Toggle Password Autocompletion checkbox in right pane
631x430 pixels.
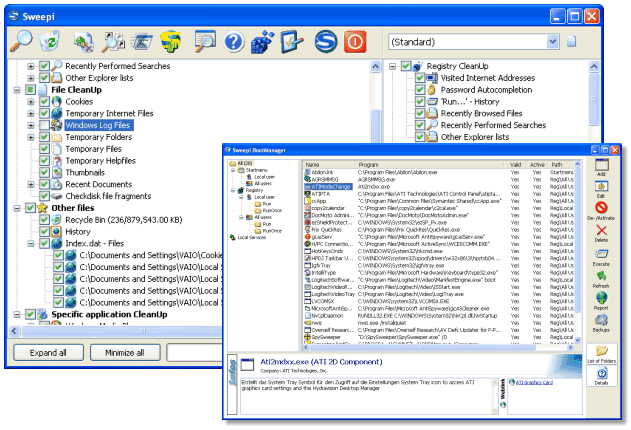[420, 90]
